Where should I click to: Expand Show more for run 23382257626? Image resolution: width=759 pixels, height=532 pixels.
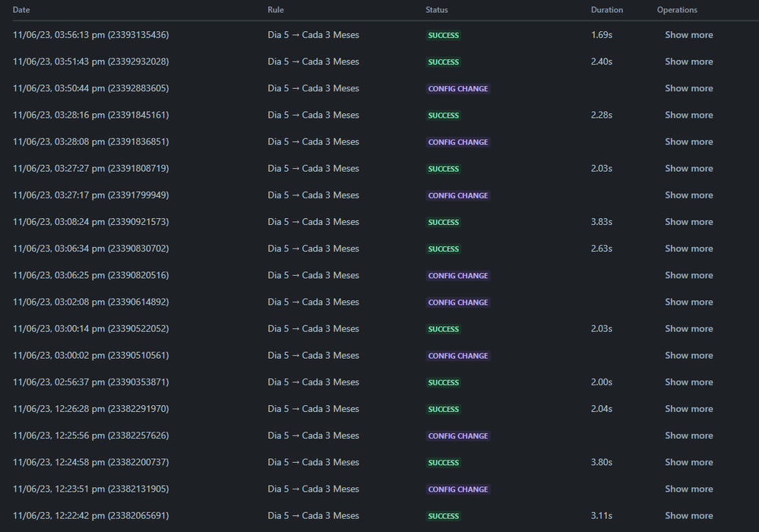tap(688, 435)
